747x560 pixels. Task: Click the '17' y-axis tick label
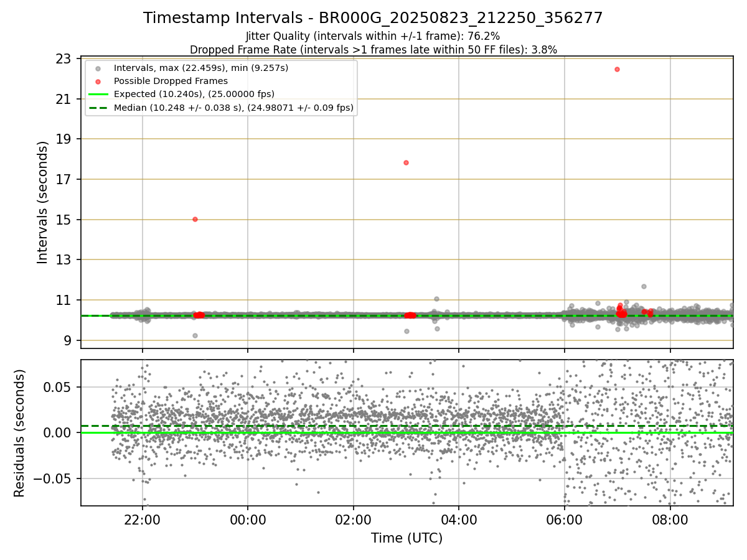coord(64,179)
